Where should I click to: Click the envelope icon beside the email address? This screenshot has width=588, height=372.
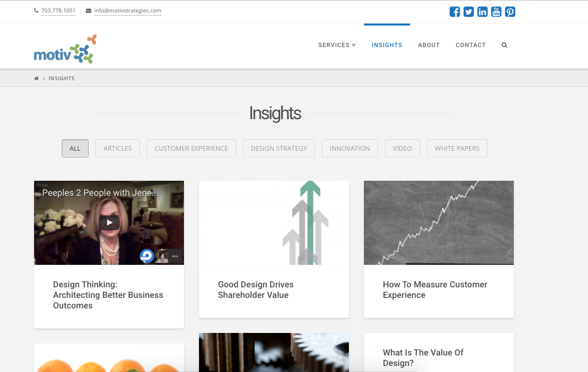coord(89,11)
